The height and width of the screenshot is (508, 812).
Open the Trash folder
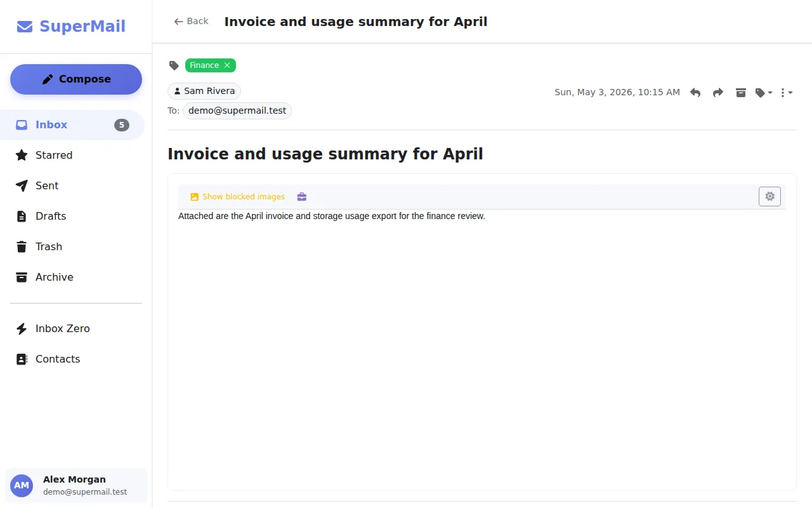click(x=72, y=247)
